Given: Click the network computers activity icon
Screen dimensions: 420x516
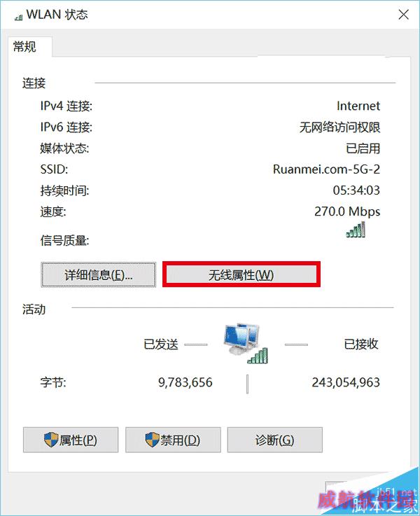Looking at the screenshot, I should click(x=246, y=343).
